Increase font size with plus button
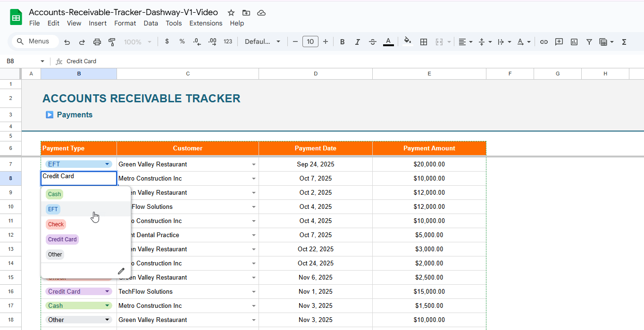 [326, 41]
